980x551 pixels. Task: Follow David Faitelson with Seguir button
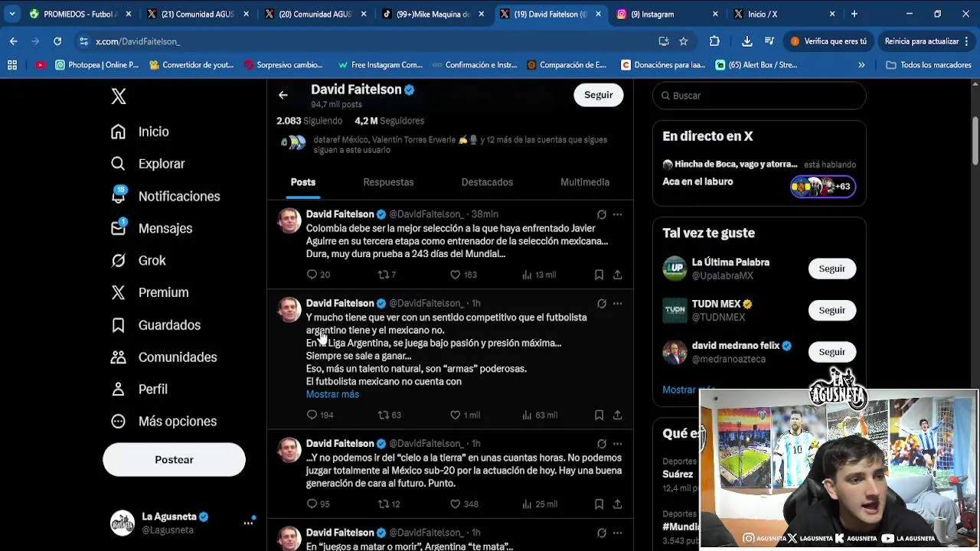click(x=599, y=95)
